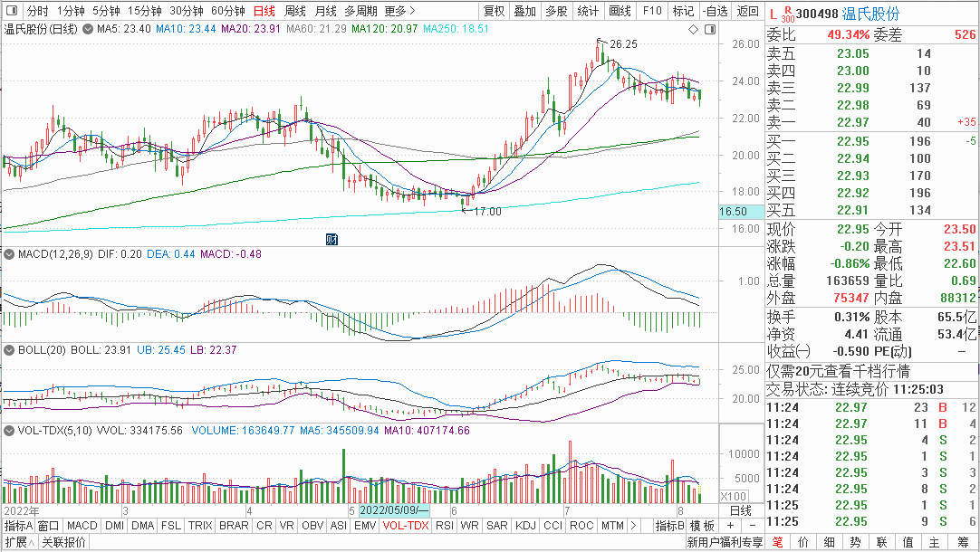Screen dimensions: 980x552
Task: Open the 模板 template tab
Action: click(703, 526)
